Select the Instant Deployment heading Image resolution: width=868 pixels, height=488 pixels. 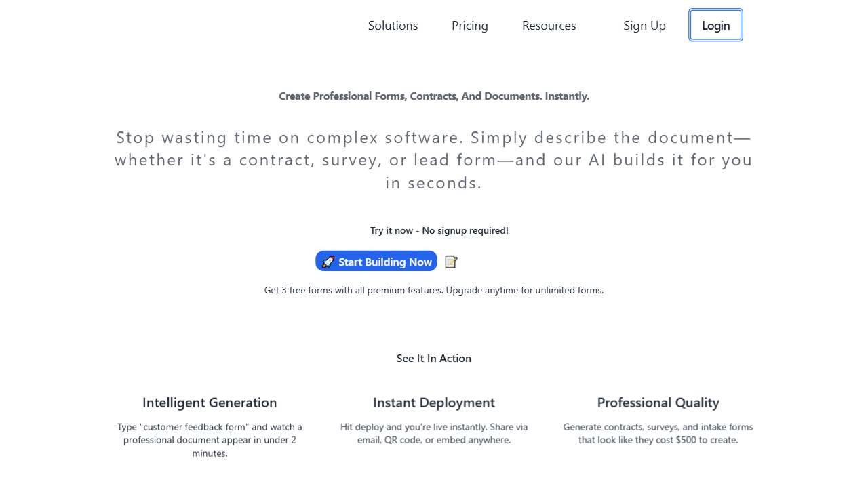tap(434, 403)
